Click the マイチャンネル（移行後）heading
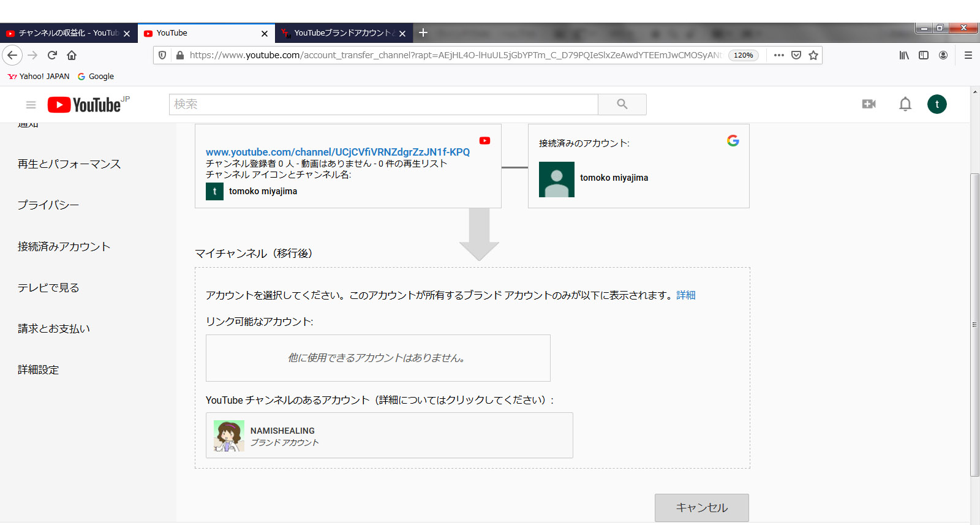Image resolution: width=980 pixels, height=525 pixels. (254, 254)
